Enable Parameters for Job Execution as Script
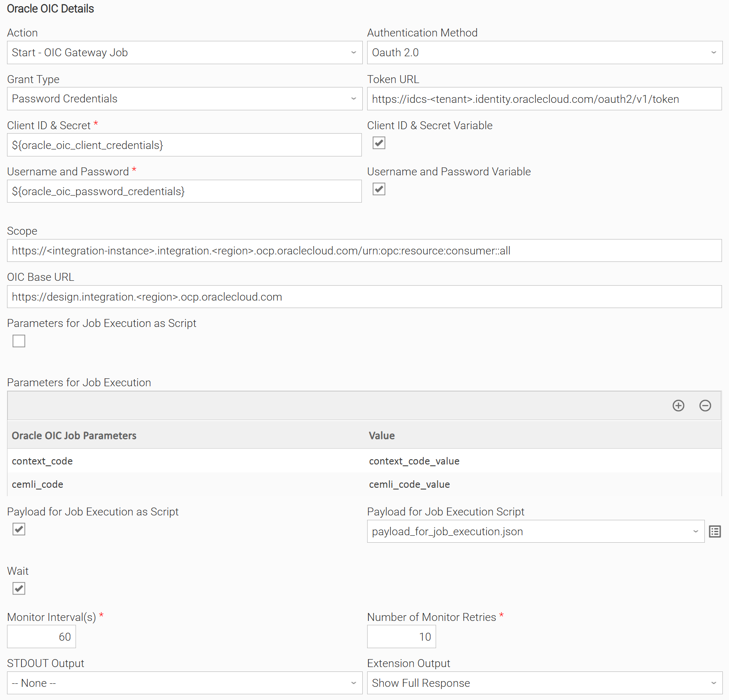This screenshot has height=700, width=729. coord(19,341)
